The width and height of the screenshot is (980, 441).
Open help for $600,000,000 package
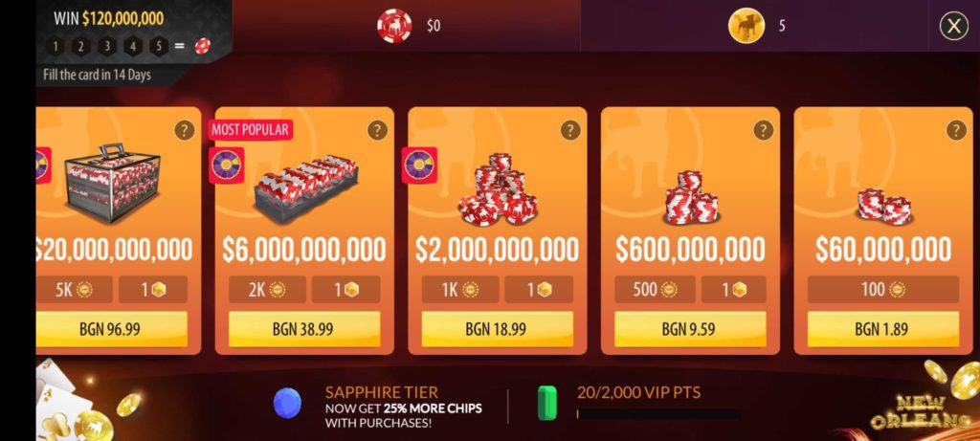(x=763, y=130)
